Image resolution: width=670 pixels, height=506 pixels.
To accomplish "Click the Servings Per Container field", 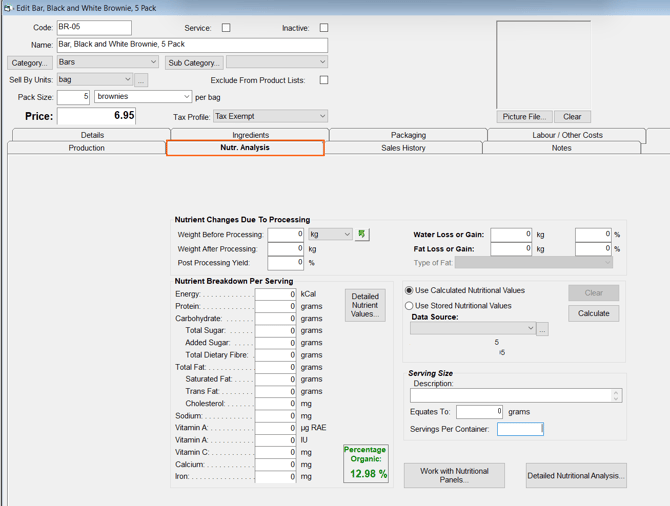I will (520, 429).
